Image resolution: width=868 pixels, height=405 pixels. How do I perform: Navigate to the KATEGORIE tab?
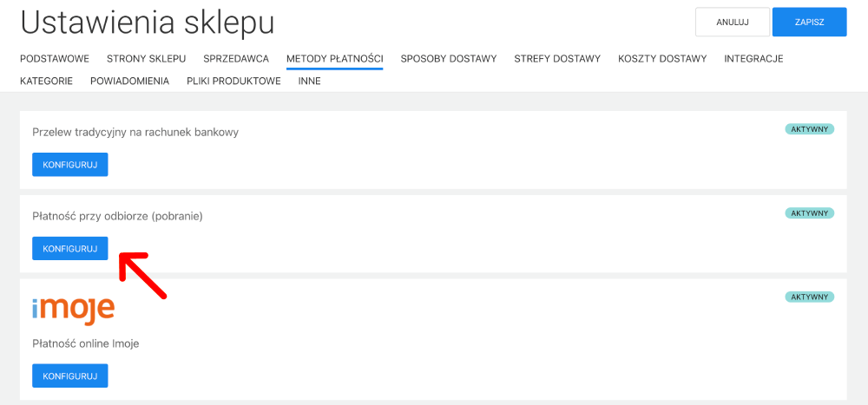pyautogui.click(x=46, y=81)
